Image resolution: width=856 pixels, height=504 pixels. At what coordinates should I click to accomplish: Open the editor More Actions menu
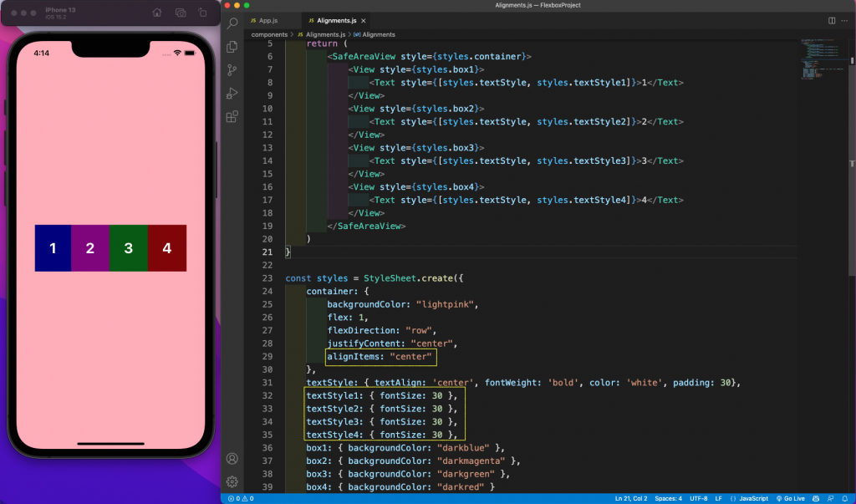click(844, 21)
